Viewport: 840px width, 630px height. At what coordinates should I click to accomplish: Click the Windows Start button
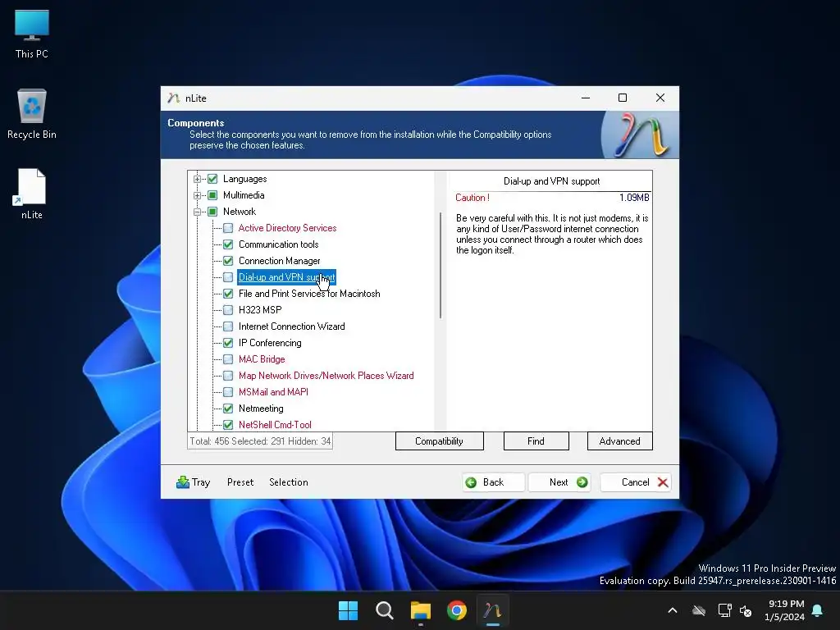(x=348, y=610)
